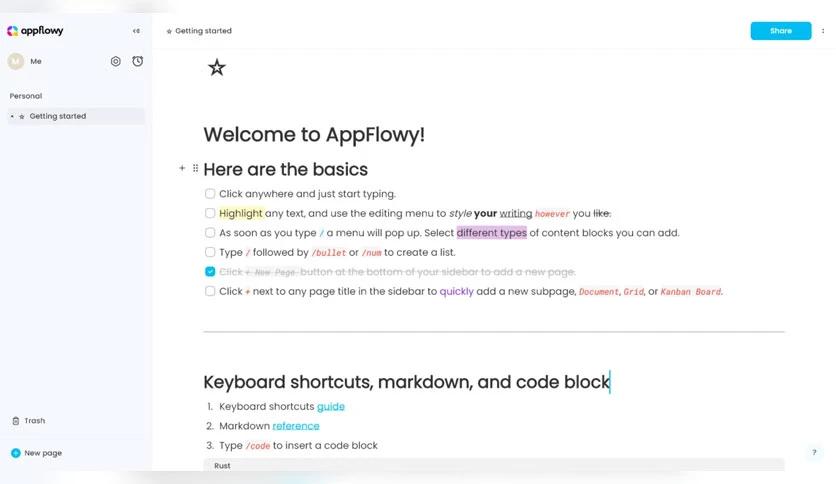Click the plus icon beside the basics heading

pos(182,169)
